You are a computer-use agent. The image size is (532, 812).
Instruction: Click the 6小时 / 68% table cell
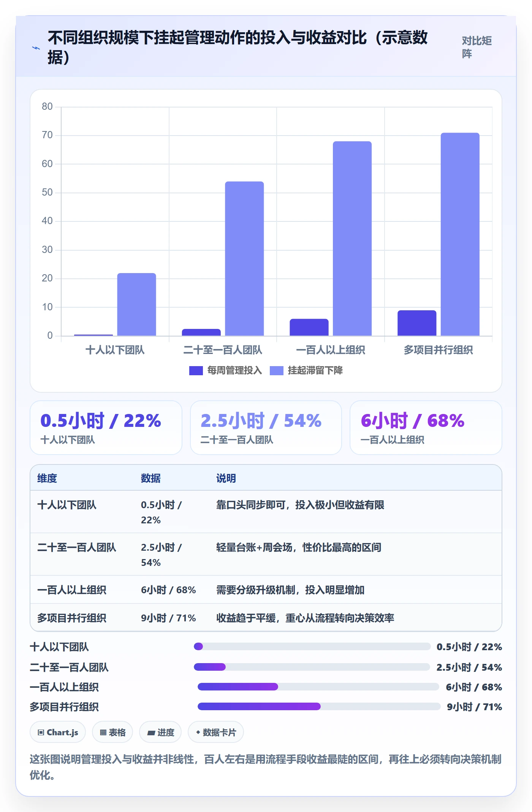[168, 590]
